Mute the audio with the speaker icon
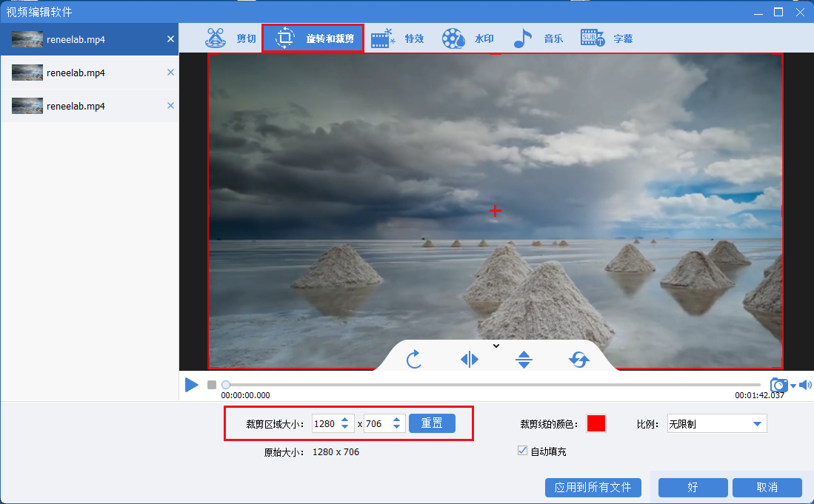814x504 pixels. pos(805,385)
